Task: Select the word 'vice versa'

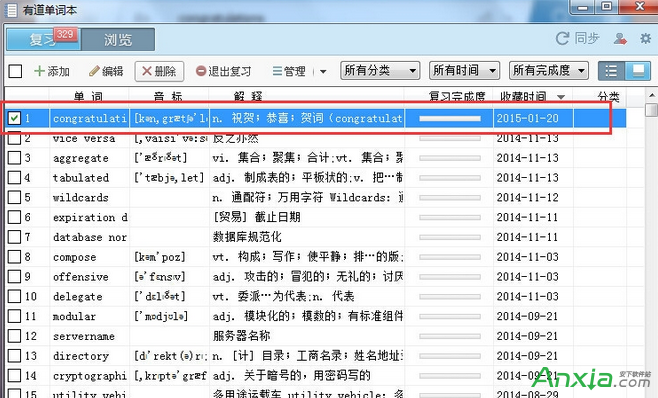Action: 84,139
